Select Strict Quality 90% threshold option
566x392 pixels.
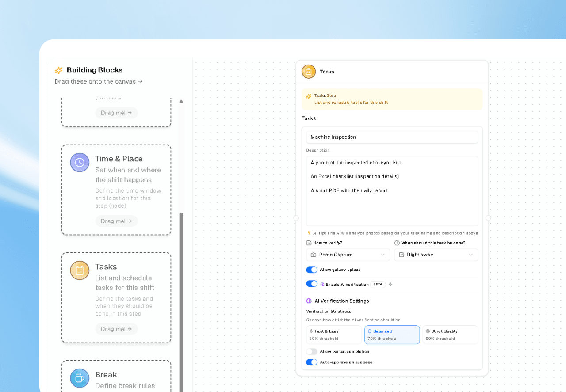(x=450, y=335)
